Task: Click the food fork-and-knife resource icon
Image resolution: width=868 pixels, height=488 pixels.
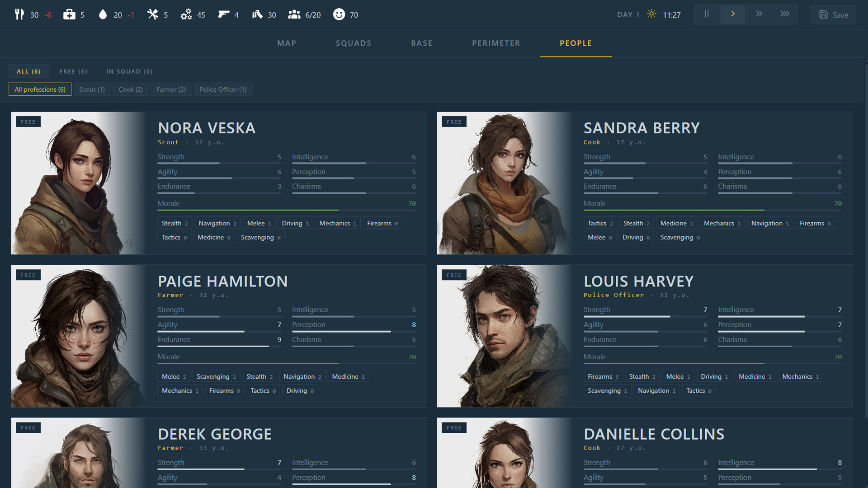Action: pyautogui.click(x=19, y=14)
